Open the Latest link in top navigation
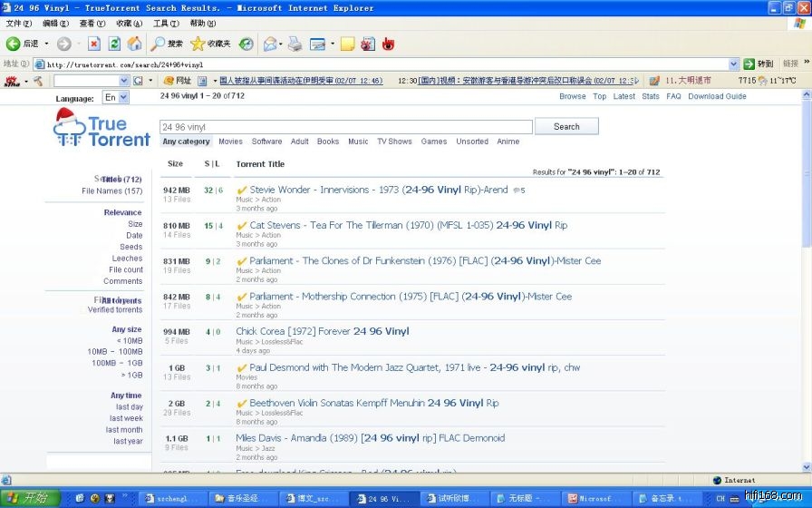This screenshot has height=508, width=812. click(624, 96)
